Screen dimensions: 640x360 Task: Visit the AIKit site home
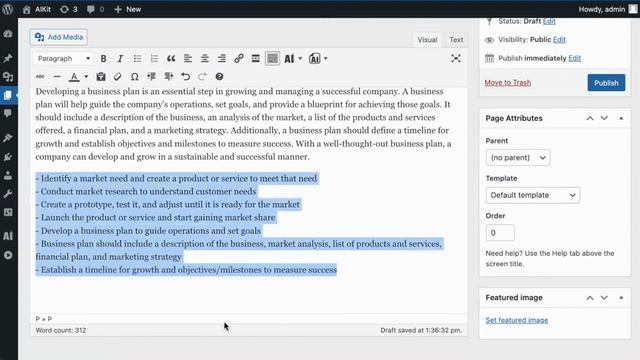click(x=37, y=9)
